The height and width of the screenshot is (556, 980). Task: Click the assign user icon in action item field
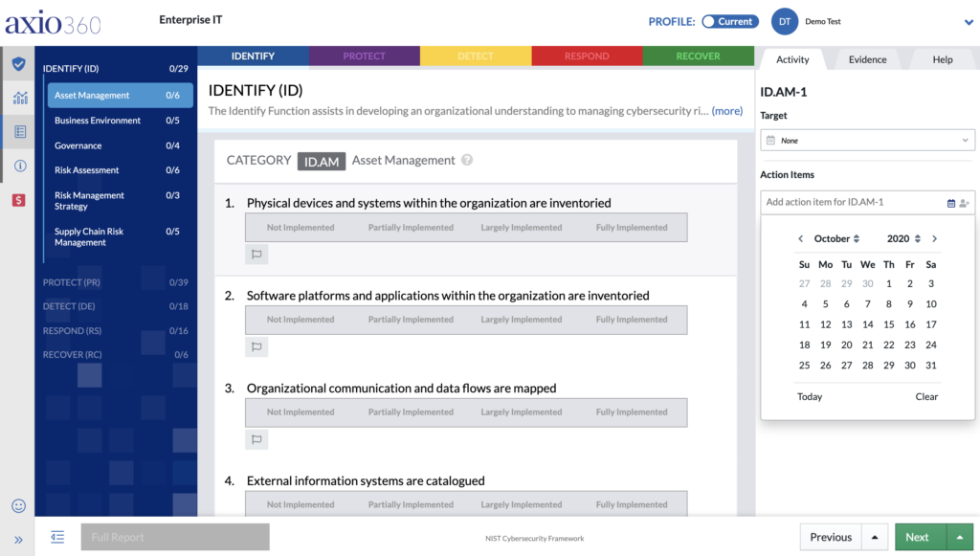(x=965, y=203)
